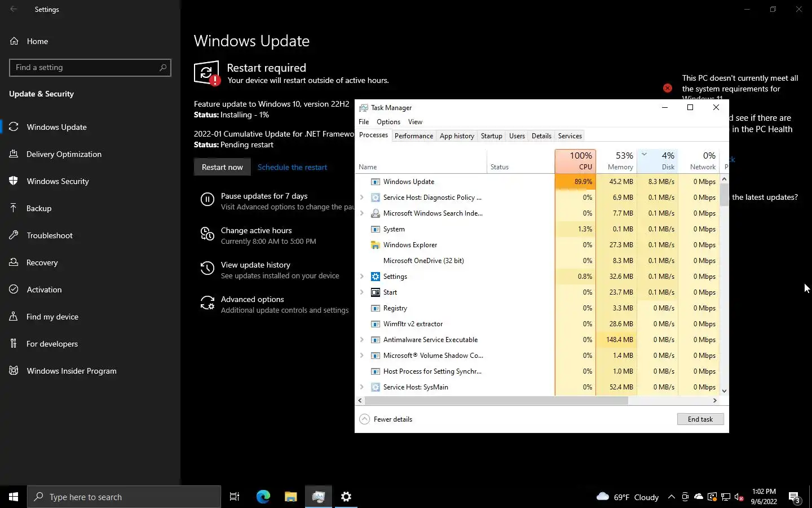Click the Advanced options icon
Image resolution: width=812 pixels, height=508 pixels.
tap(208, 303)
